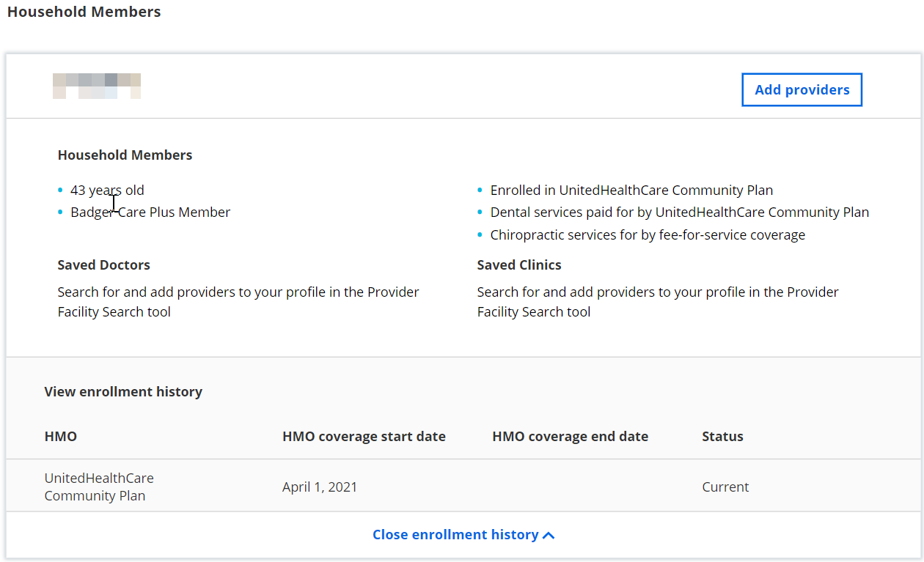Click the HMO column header
This screenshot has width=924, height=562.
pos(61,437)
